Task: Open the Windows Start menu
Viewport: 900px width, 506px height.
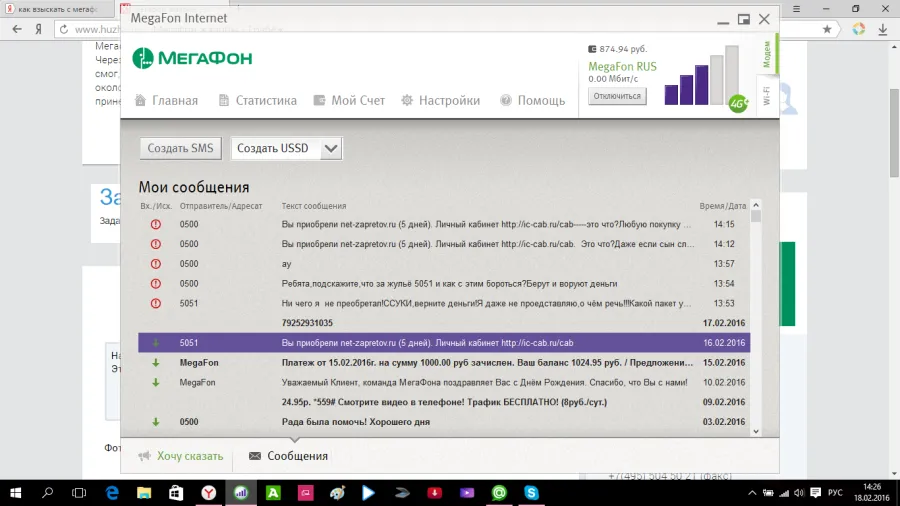Action: [x=15, y=493]
